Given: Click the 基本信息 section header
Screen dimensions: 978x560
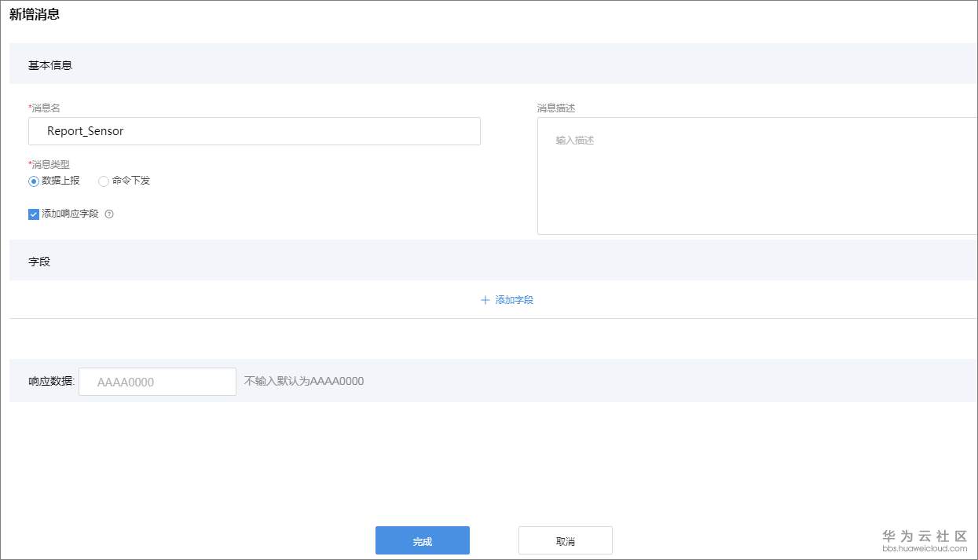Looking at the screenshot, I should click(493, 64).
